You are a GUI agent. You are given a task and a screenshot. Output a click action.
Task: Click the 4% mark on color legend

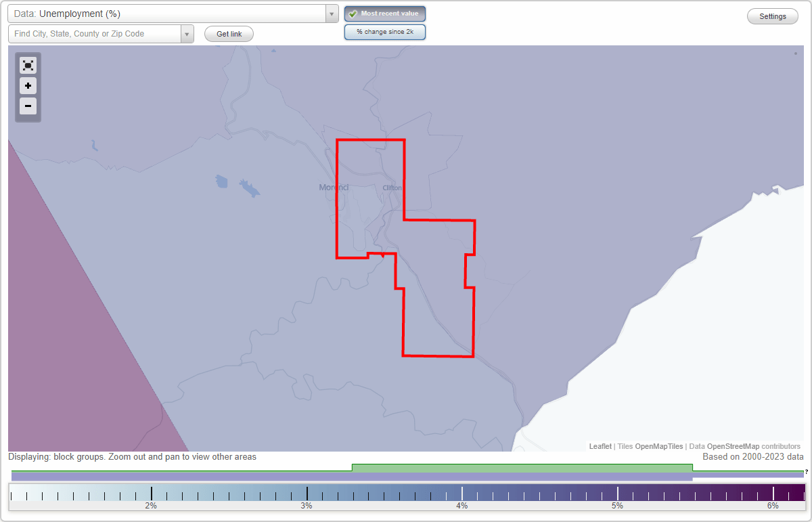(x=462, y=506)
